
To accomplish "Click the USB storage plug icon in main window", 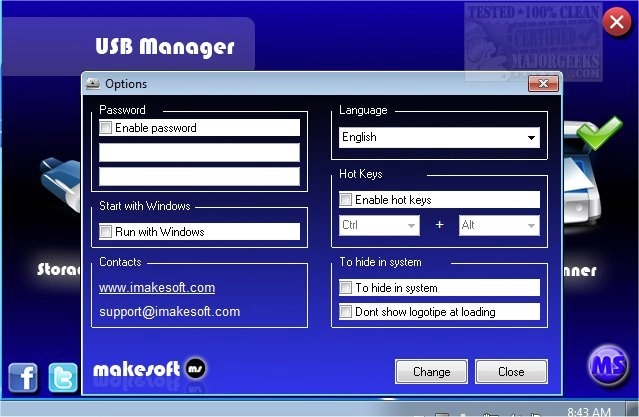I will (61, 185).
